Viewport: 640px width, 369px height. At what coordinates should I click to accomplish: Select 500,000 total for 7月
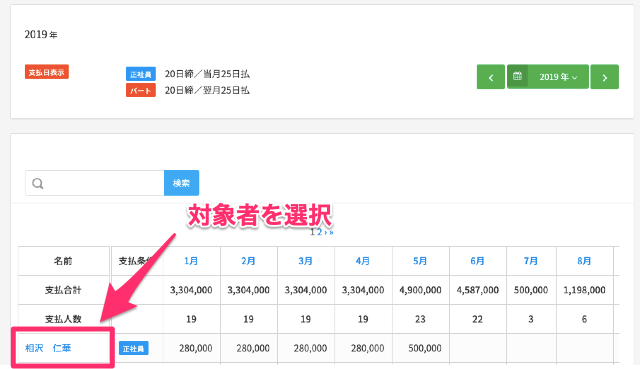click(x=531, y=290)
